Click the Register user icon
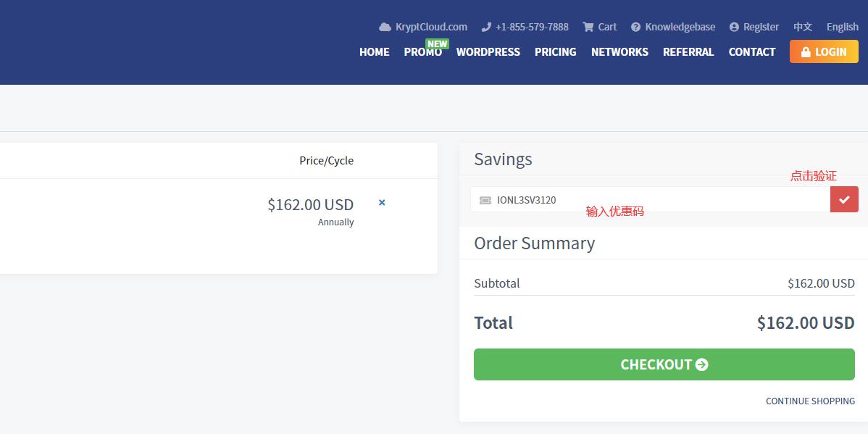 click(734, 27)
